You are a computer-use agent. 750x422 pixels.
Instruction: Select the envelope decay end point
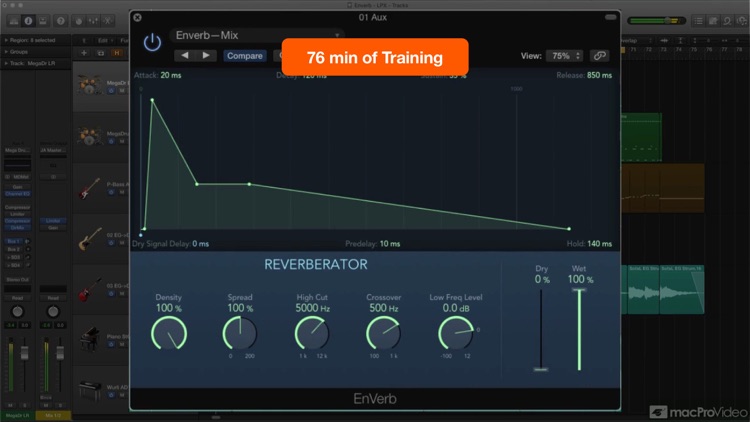197,184
